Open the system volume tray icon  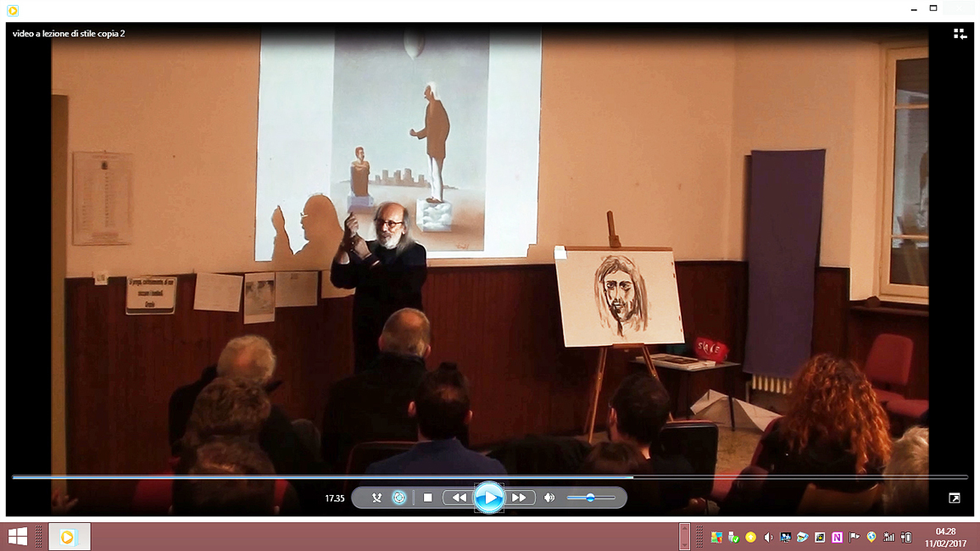tap(768, 537)
